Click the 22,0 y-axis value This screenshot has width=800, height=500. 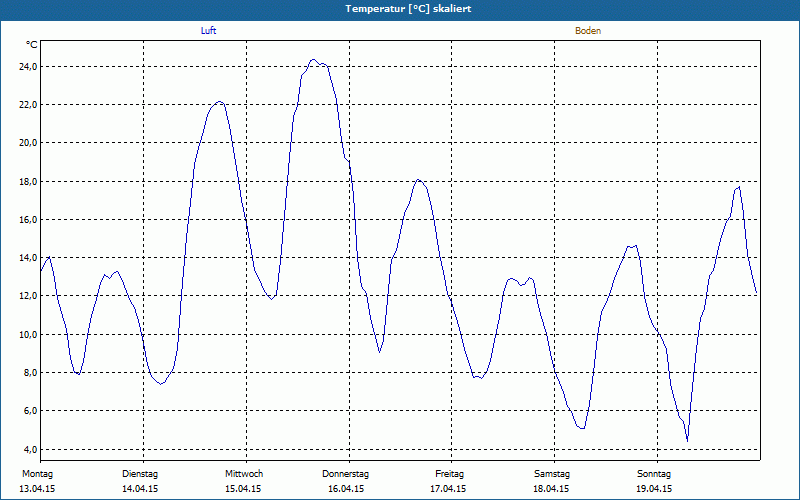coord(29,105)
